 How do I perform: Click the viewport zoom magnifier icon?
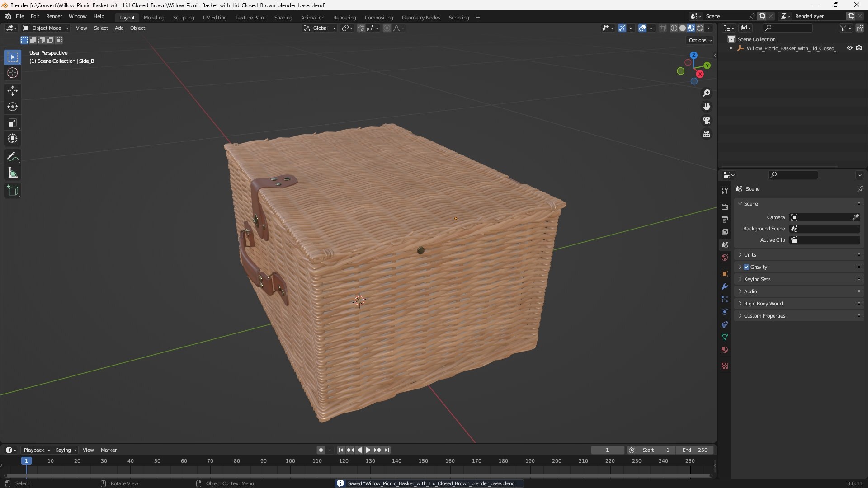click(707, 93)
